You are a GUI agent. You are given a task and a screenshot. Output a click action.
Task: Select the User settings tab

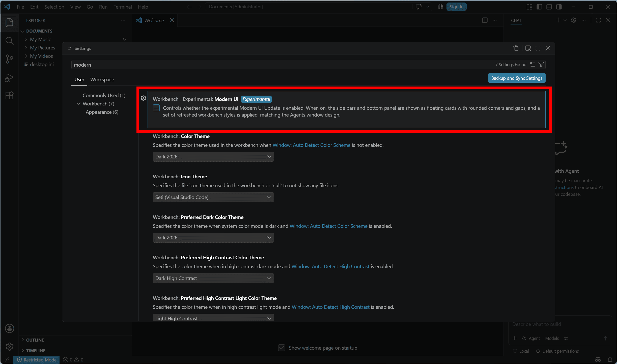pyautogui.click(x=79, y=79)
